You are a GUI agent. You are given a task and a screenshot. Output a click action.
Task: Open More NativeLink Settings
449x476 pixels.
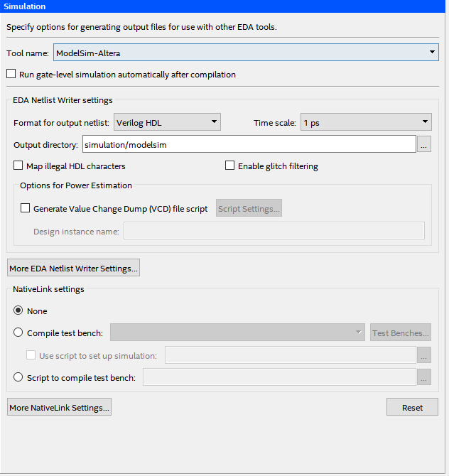point(59,408)
